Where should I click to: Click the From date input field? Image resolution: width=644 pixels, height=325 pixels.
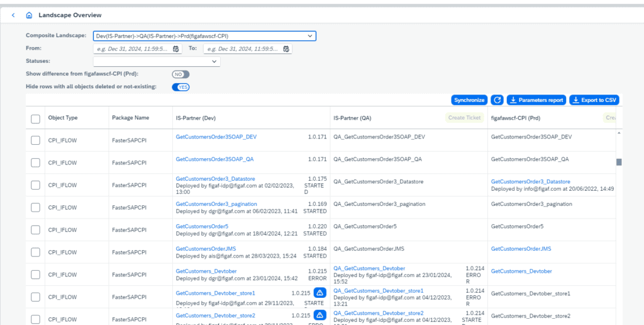click(138, 49)
